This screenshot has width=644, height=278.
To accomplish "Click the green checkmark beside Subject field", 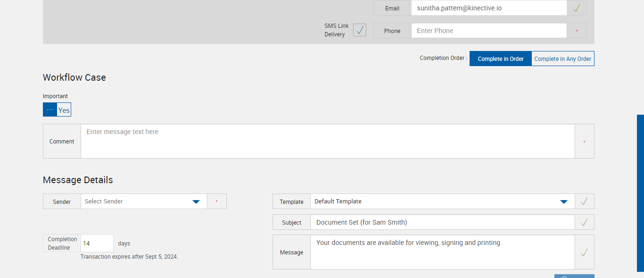I will point(584,222).
